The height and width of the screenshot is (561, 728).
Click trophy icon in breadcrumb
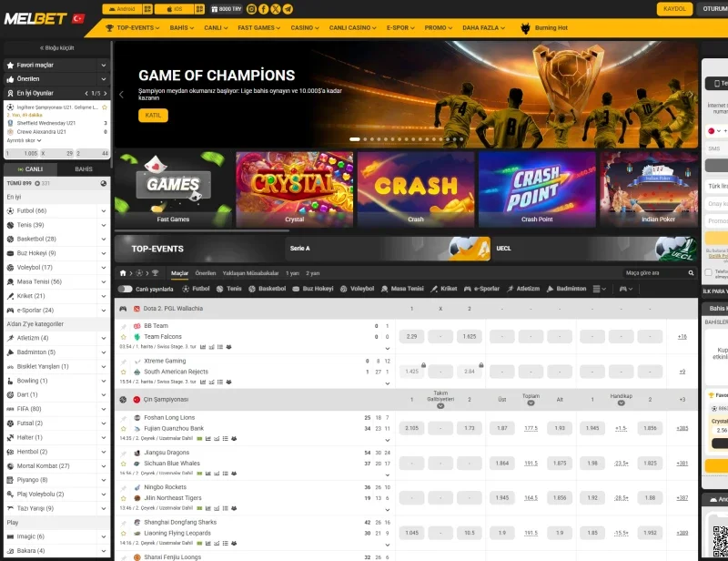coord(155,273)
